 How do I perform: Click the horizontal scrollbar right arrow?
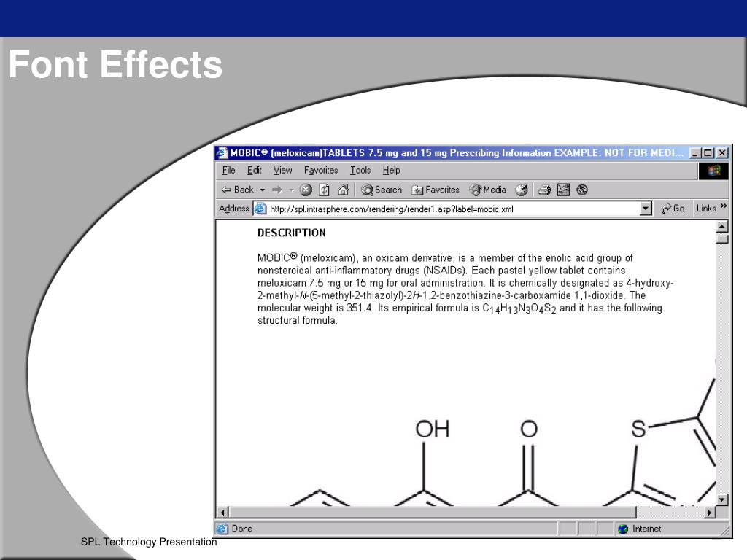[711, 513]
